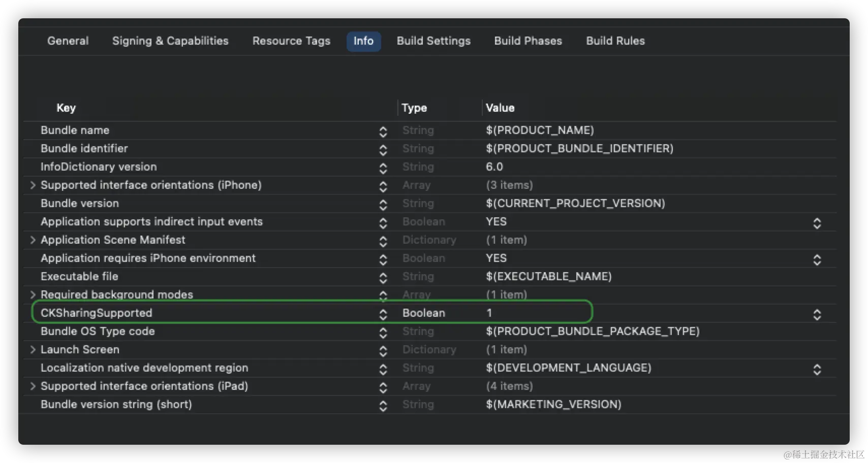Expand the Application Scene Manifest entry
The image size is (868, 463).
pyautogui.click(x=33, y=240)
